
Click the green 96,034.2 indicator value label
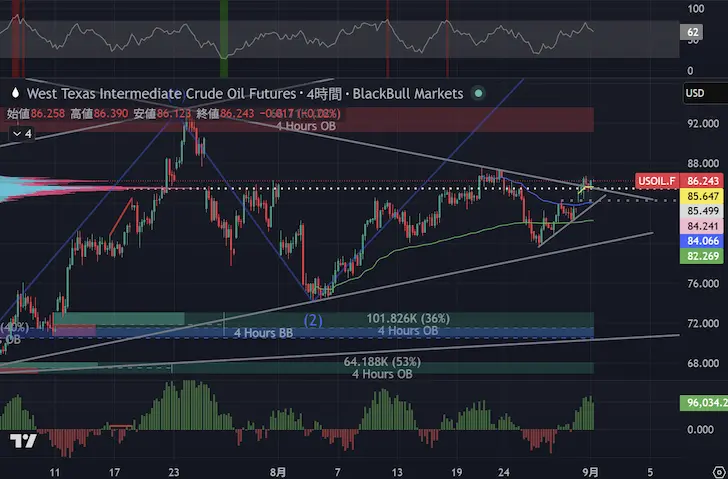[704, 403]
